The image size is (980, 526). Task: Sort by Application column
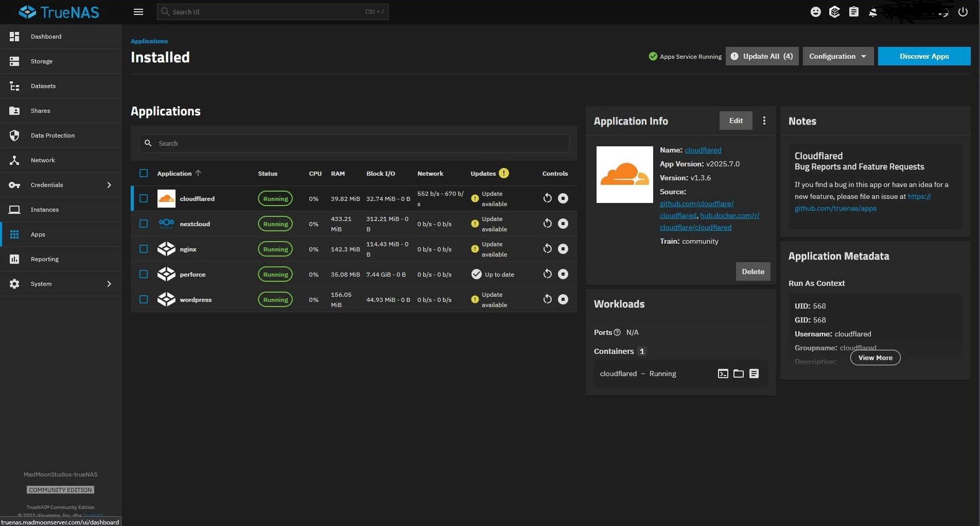[x=179, y=174]
